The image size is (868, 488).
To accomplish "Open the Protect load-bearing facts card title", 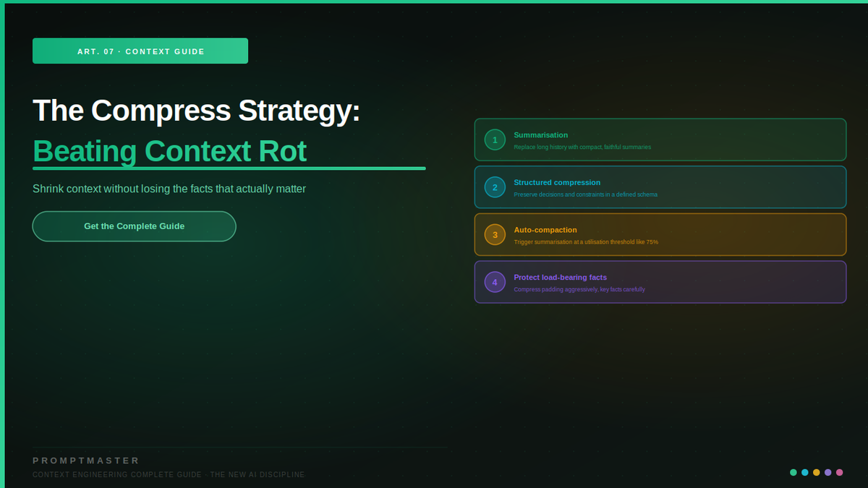I will [x=560, y=277].
